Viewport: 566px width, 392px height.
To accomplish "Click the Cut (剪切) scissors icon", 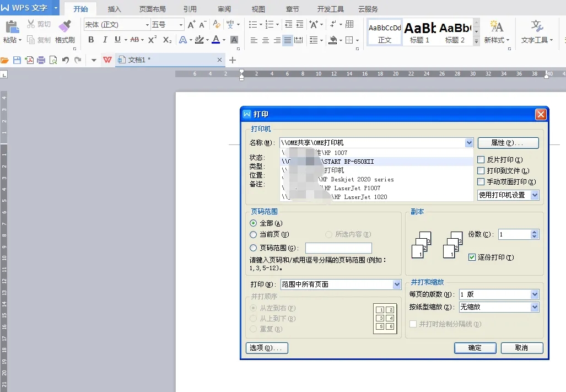I will [x=31, y=24].
